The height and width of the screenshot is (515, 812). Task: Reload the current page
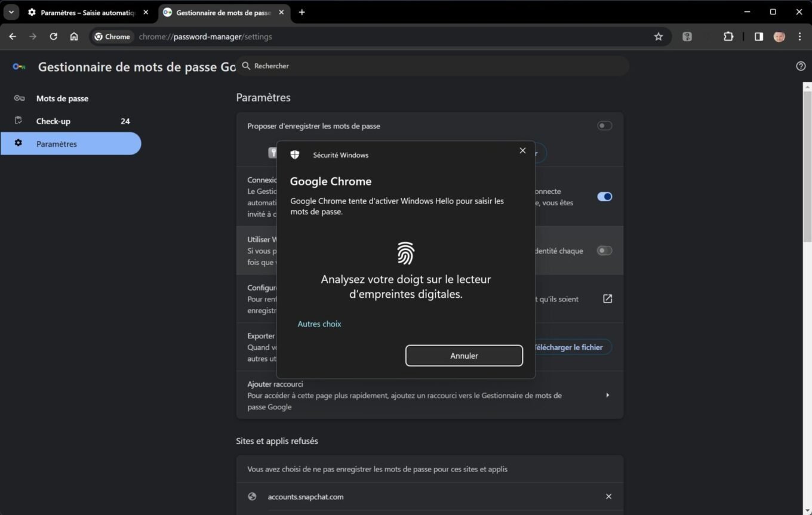point(53,36)
